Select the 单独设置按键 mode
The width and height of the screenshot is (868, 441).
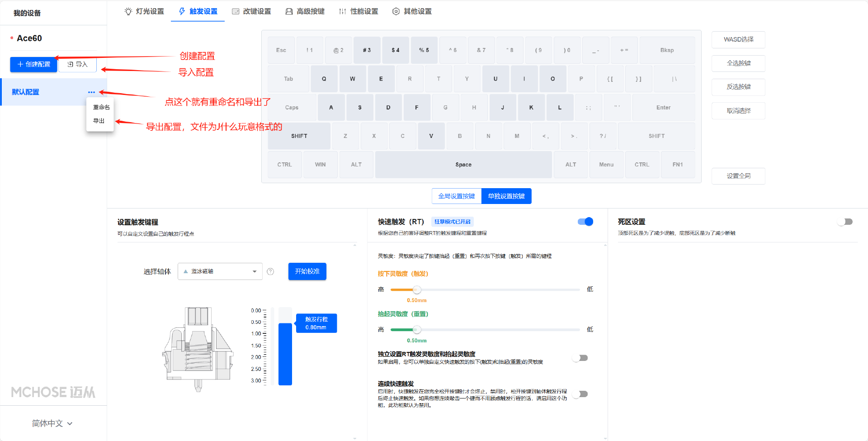(506, 196)
